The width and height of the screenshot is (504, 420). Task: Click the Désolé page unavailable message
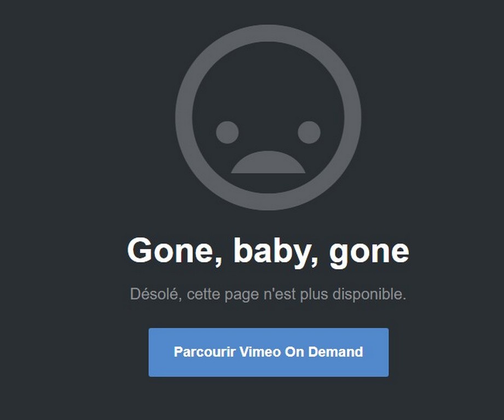[268, 294]
